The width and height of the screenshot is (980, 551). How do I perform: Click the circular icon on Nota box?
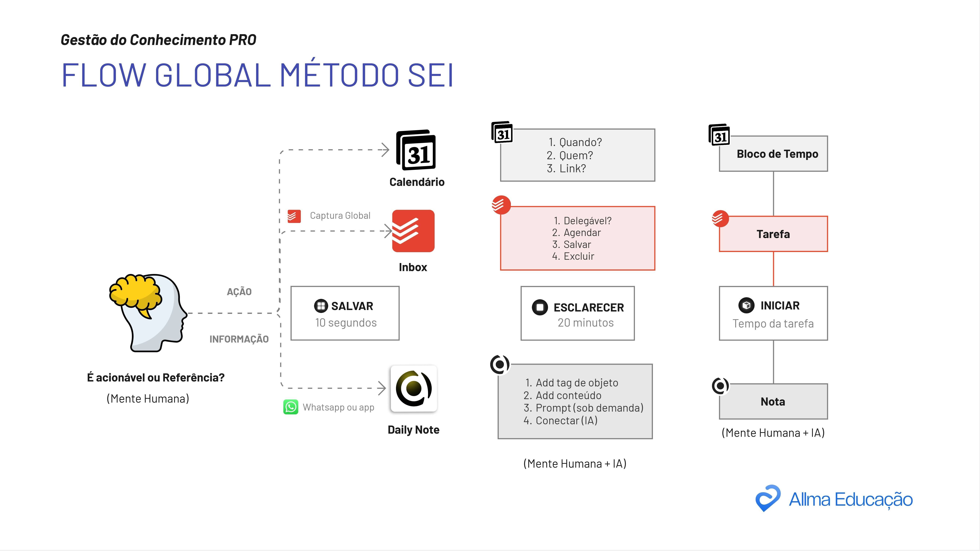click(720, 386)
